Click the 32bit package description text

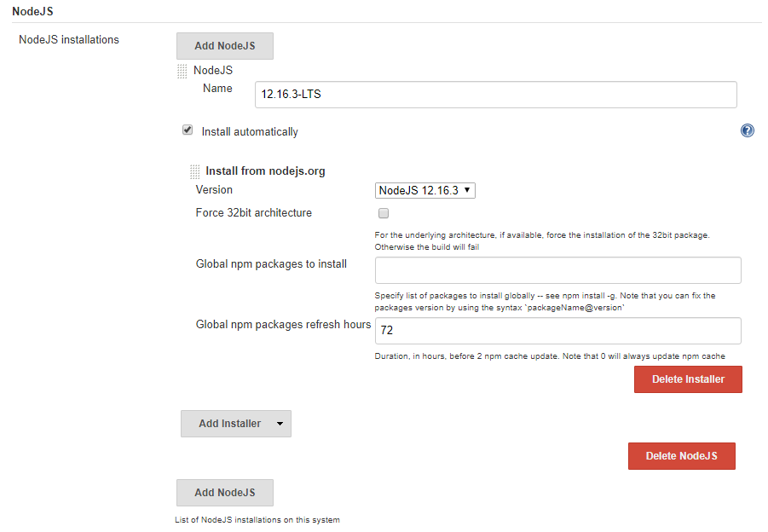(542, 241)
